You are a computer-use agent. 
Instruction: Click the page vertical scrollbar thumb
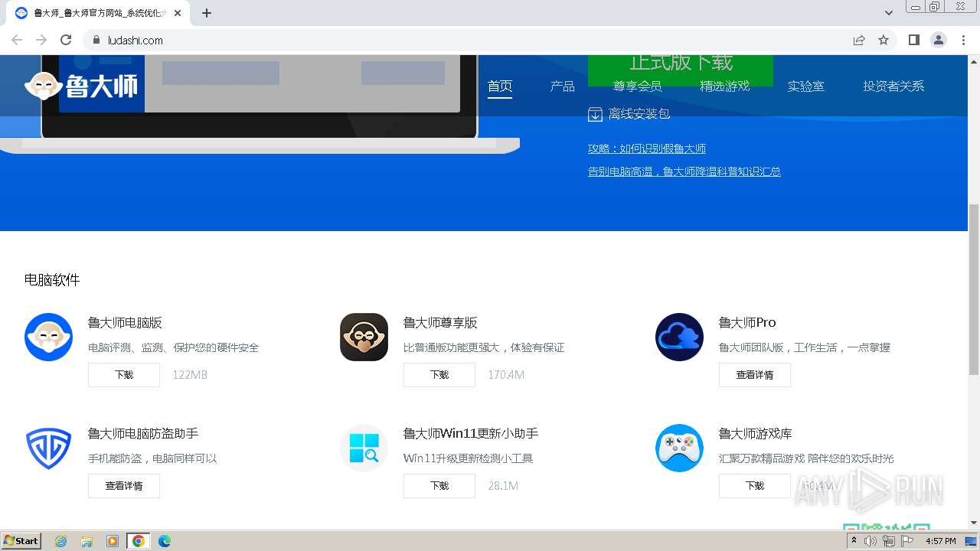tap(974, 289)
